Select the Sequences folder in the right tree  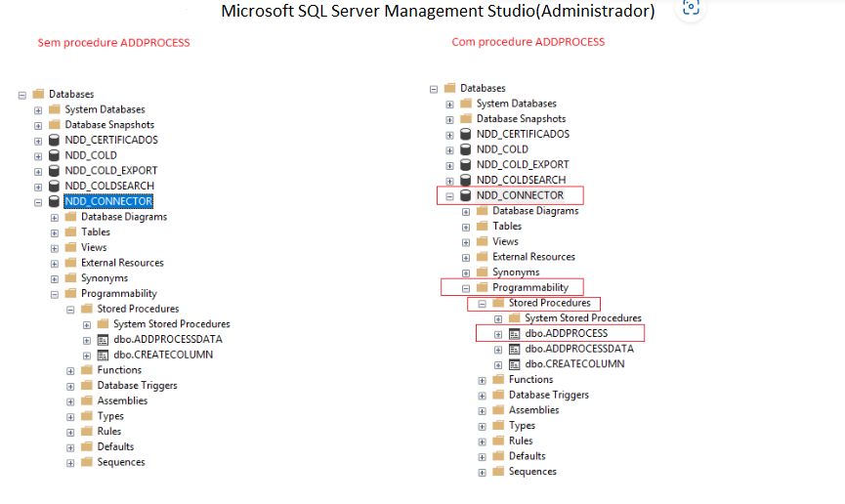pyautogui.click(x=532, y=472)
